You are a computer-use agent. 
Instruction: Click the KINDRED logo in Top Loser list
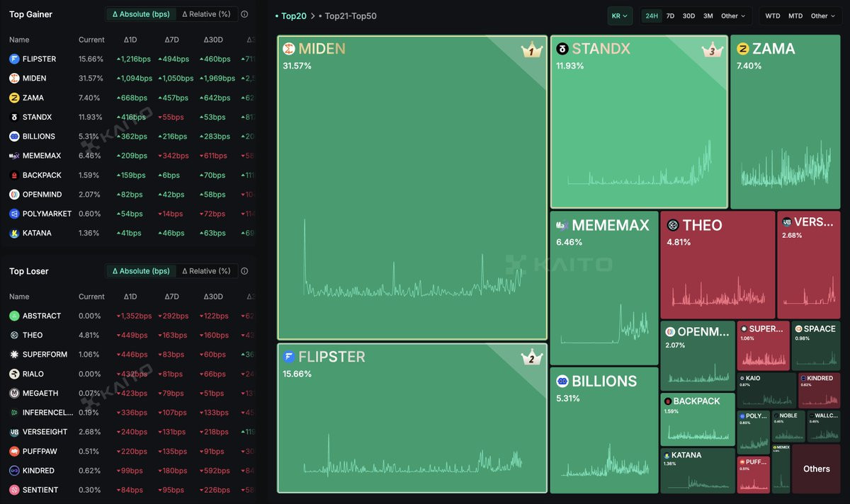(14, 471)
